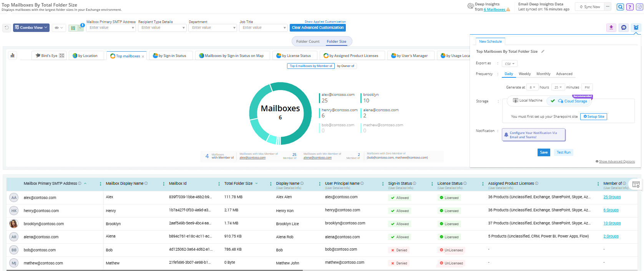
Task: Open the Combo View dropdown
Action: click(x=31, y=28)
